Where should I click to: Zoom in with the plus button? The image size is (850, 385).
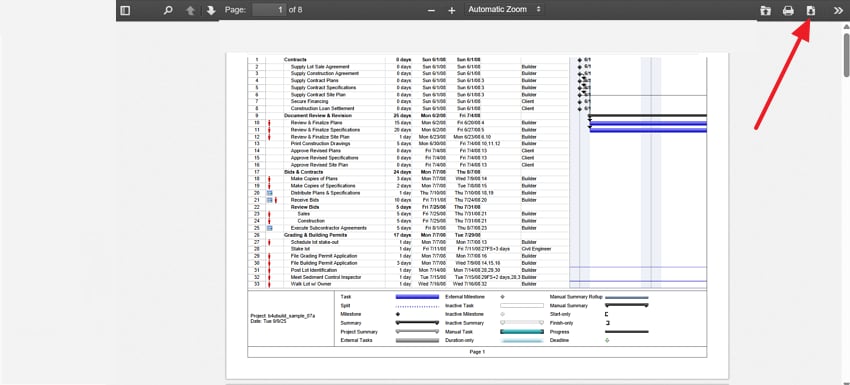point(452,10)
